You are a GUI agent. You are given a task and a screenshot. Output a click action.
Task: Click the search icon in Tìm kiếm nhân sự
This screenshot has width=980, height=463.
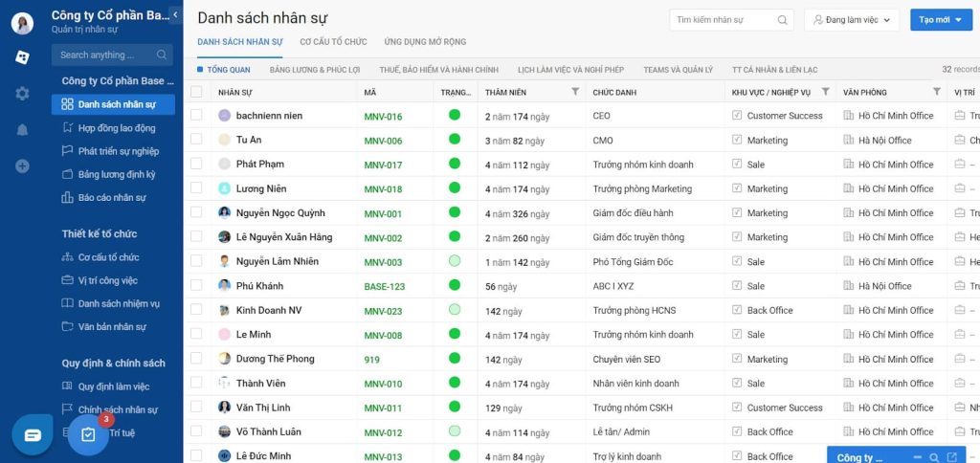tap(783, 20)
